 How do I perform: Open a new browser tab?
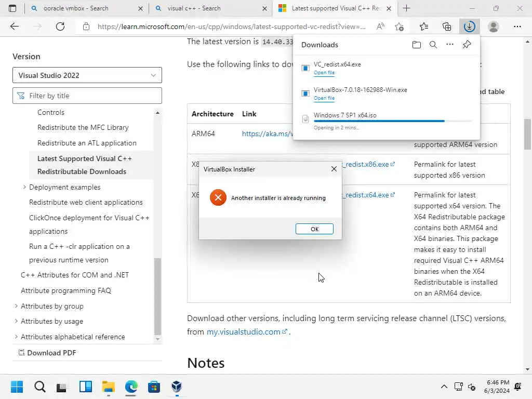pyautogui.click(x=406, y=8)
